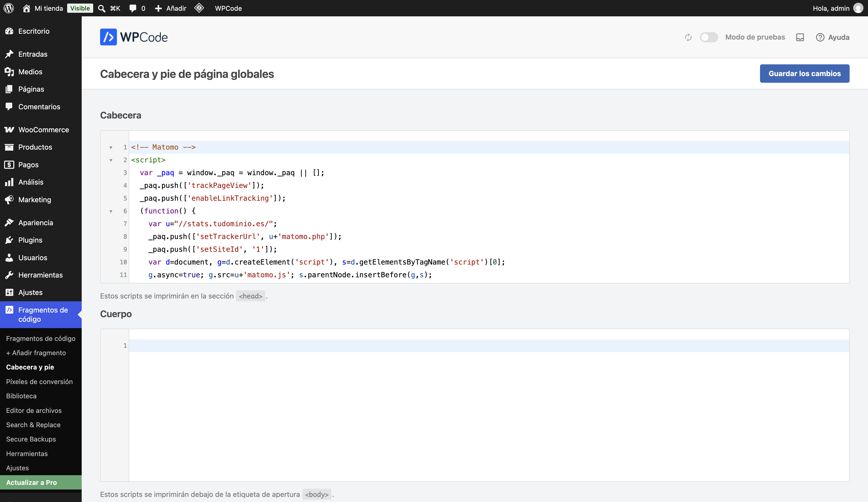The height and width of the screenshot is (502, 868).
Task: Click line number 10 in Cabecera gutter
Action: 123,262
